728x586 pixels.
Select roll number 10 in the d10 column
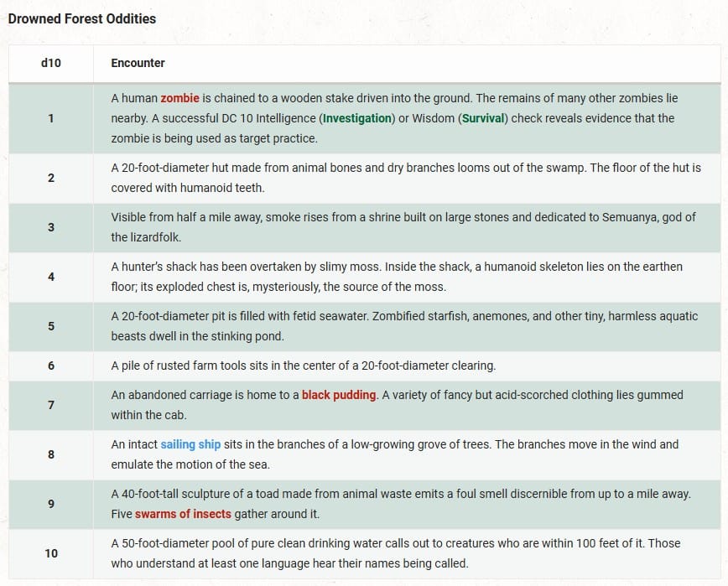pyautogui.click(x=51, y=553)
